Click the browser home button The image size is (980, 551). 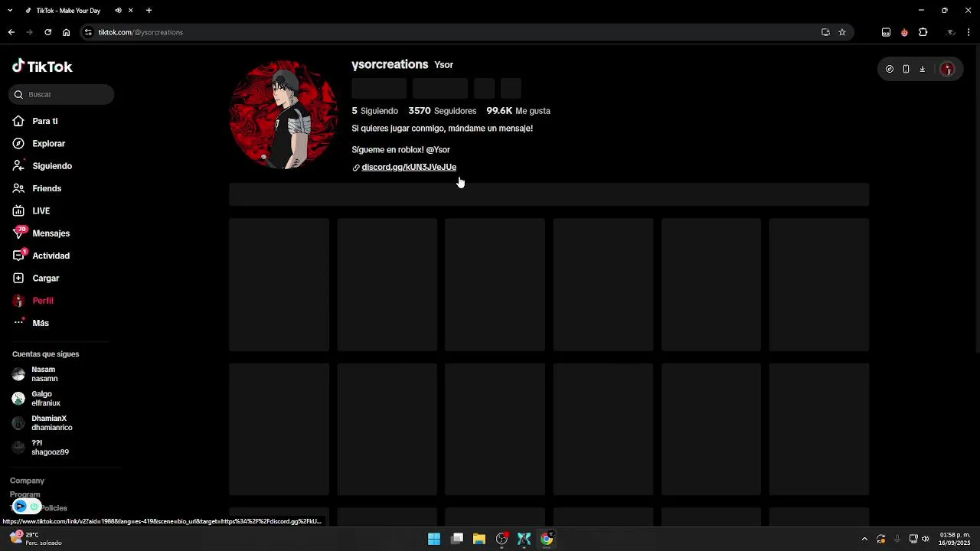66,32
